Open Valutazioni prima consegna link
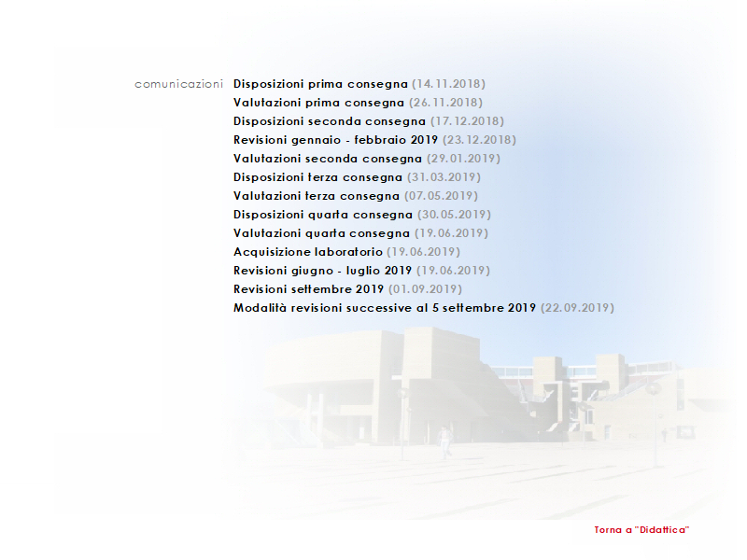Viewport: 747px width, 560px height. (318, 103)
